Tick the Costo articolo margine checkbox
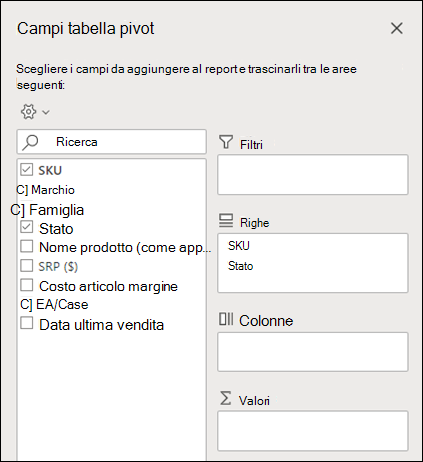The width and height of the screenshot is (423, 462). click(x=26, y=285)
